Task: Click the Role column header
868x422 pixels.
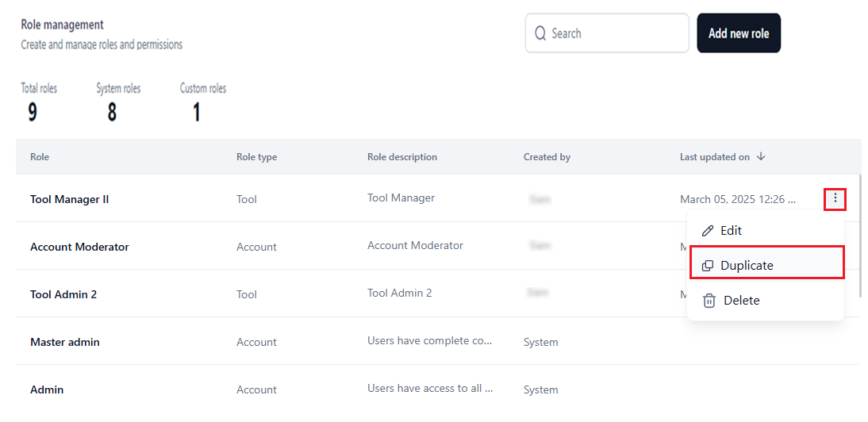Action: 40,157
